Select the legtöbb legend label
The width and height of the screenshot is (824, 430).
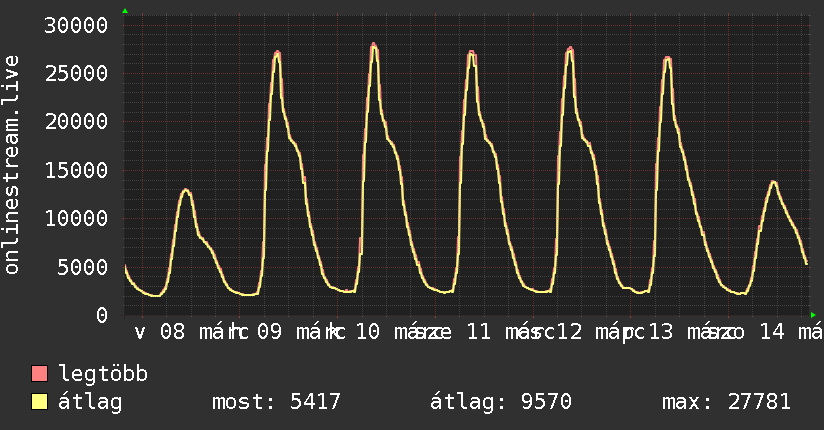point(103,374)
